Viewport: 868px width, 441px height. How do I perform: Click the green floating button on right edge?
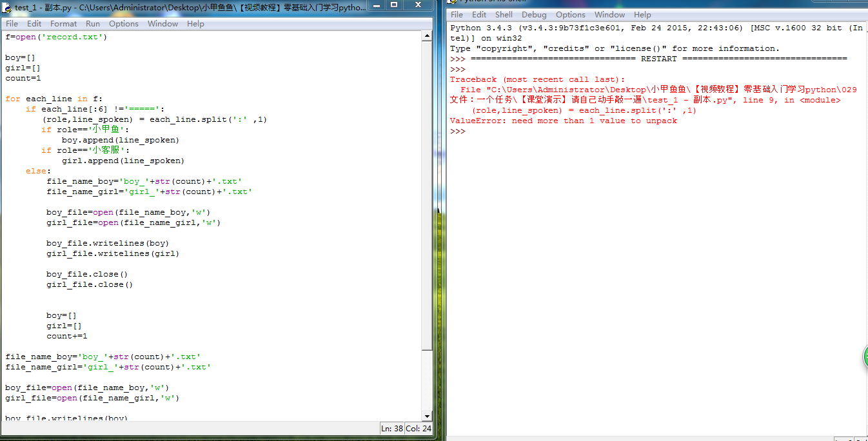coord(864,357)
